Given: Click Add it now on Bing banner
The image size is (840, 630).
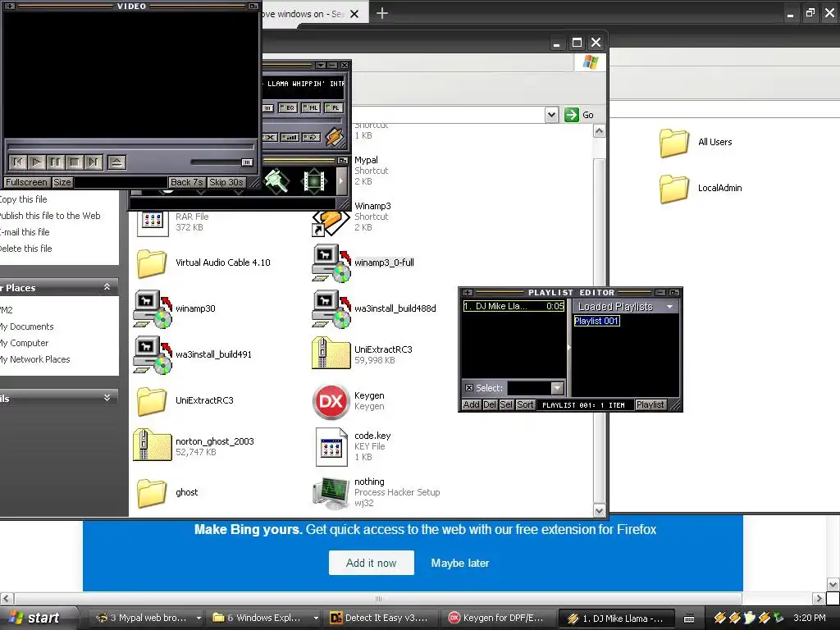Looking at the screenshot, I should click(x=372, y=563).
